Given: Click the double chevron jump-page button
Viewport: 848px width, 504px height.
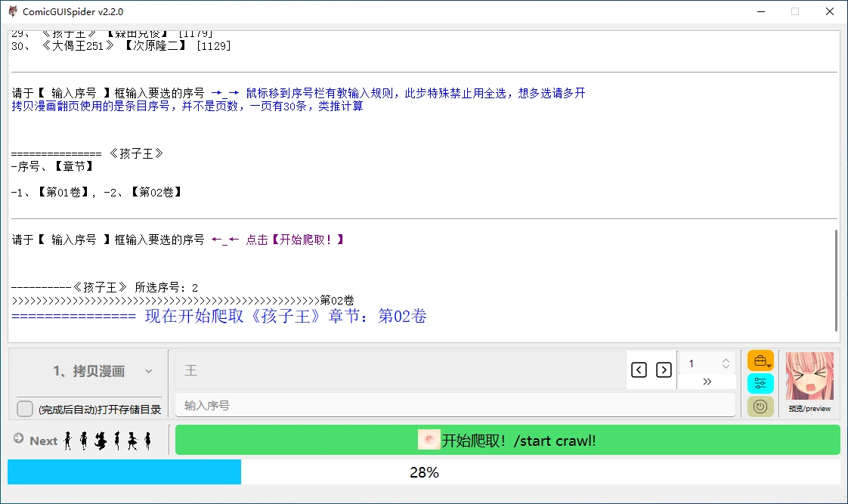Looking at the screenshot, I should point(707,382).
